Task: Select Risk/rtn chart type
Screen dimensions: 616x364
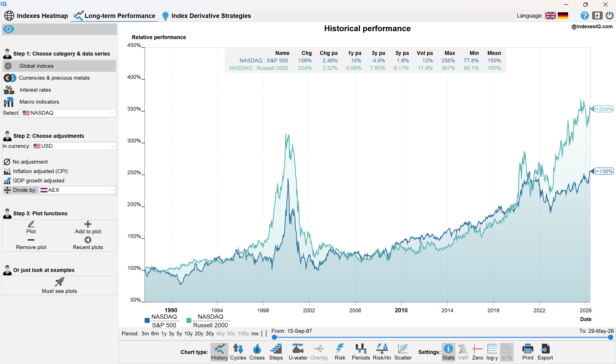Action: (382, 352)
